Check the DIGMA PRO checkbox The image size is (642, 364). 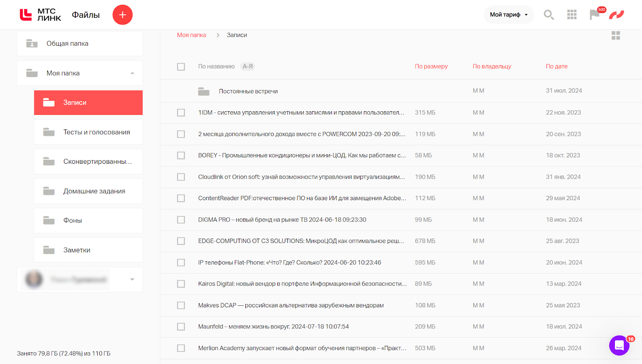click(x=181, y=220)
